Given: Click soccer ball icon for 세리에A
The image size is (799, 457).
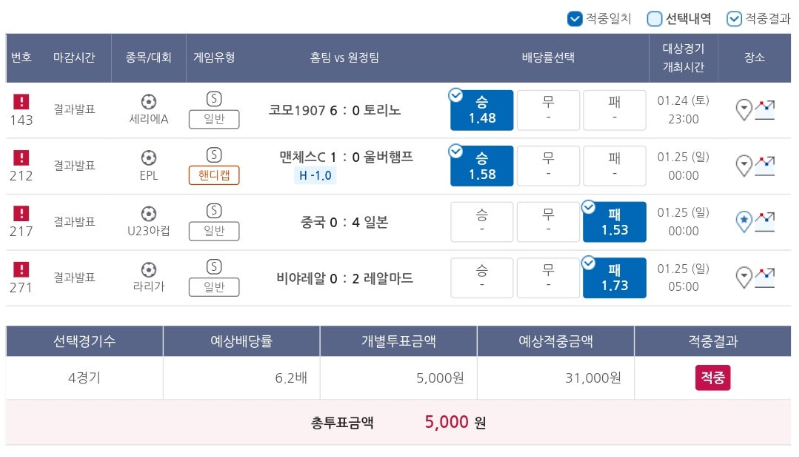Looking at the screenshot, I should [x=148, y=102].
